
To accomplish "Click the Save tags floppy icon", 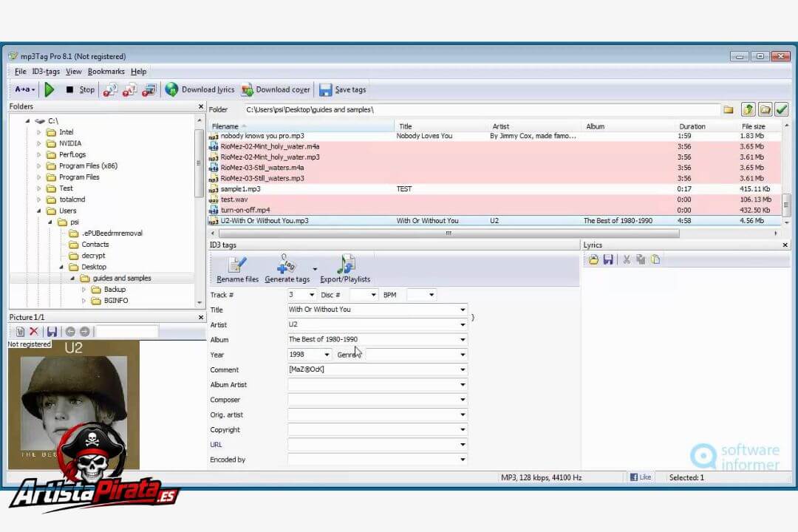I will pyautogui.click(x=325, y=90).
